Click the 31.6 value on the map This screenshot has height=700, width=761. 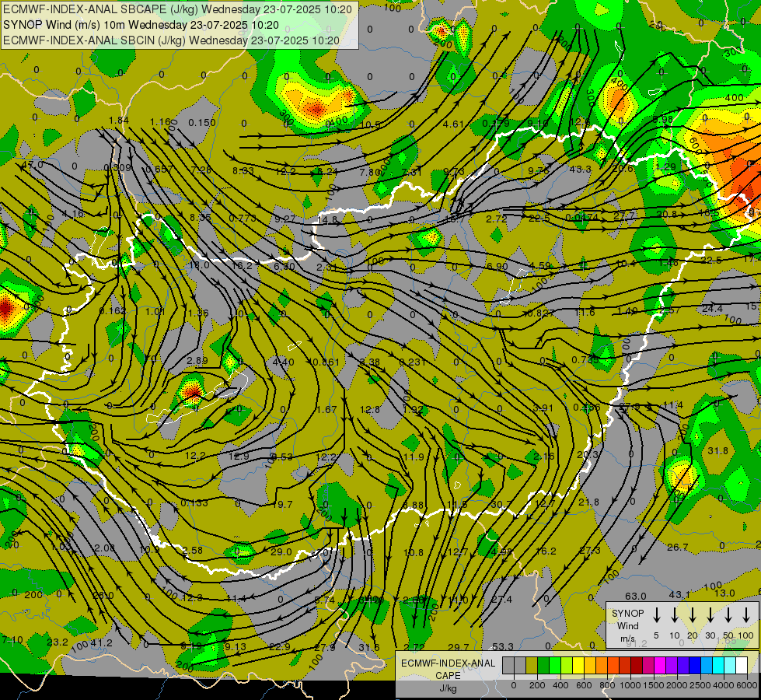[369, 648]
